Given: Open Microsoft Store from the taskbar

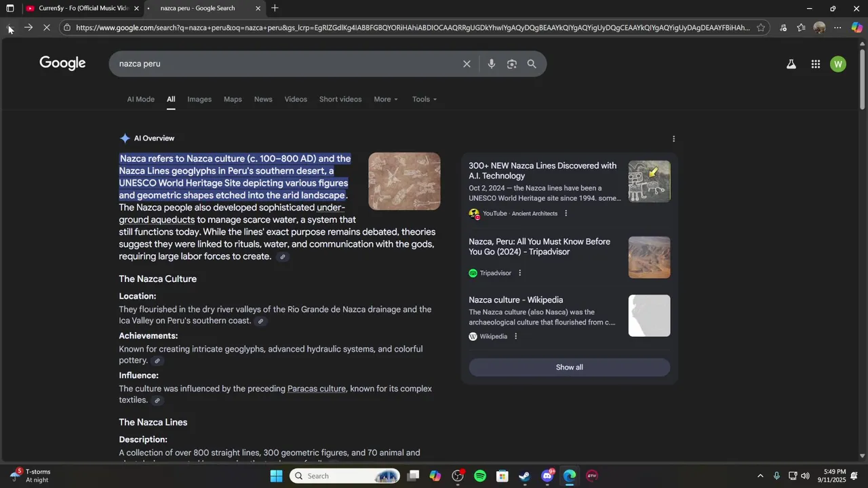Looking at the screenshot, I should click(x=502, y=476).
